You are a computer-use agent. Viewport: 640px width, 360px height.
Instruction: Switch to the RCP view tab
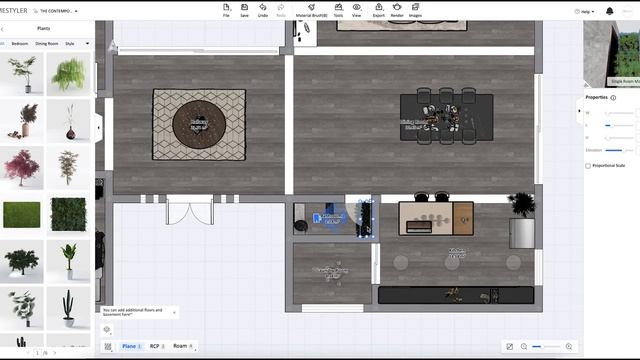(x=157, y=346)
